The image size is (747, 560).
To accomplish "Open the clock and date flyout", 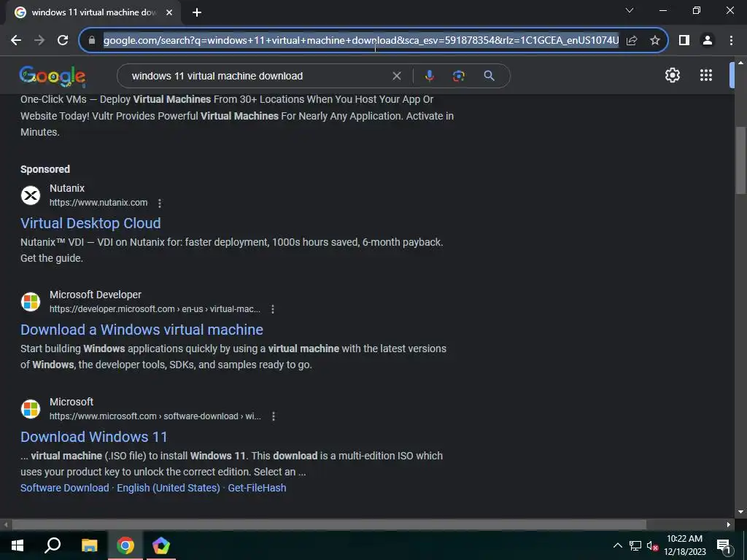I will point(684,545).
